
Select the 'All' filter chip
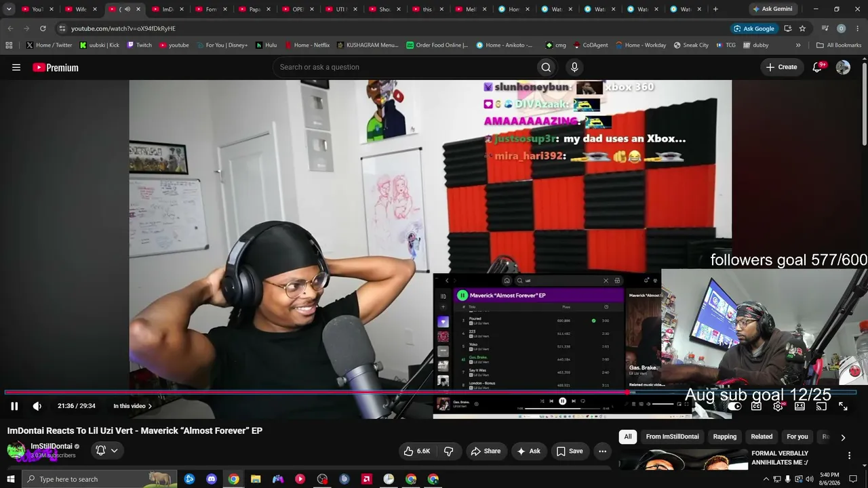pos(628,436)
